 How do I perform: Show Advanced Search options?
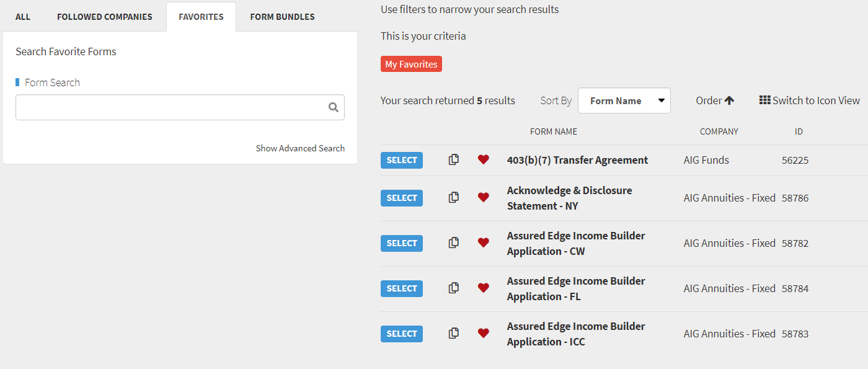pyautogui.click(x=300, y=148)
